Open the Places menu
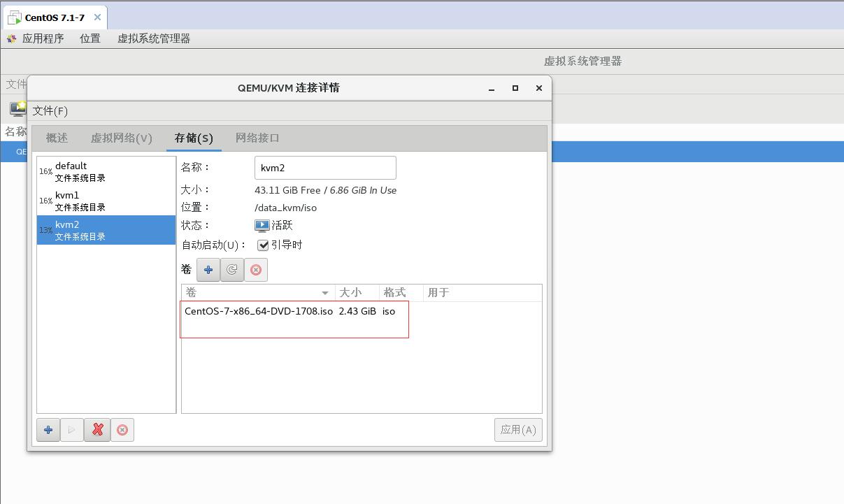844x504 pixels. tap(90, 38)
